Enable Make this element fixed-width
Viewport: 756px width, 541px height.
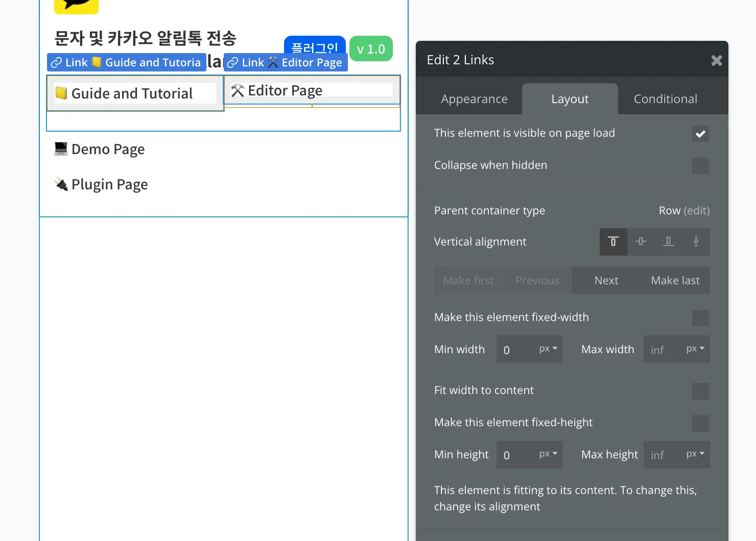(700, 317)
